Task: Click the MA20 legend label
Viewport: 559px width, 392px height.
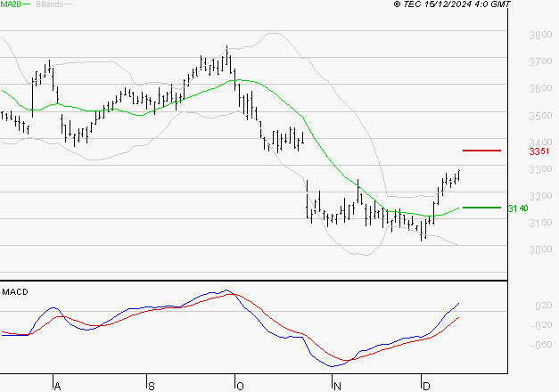Action: [11, 4]
